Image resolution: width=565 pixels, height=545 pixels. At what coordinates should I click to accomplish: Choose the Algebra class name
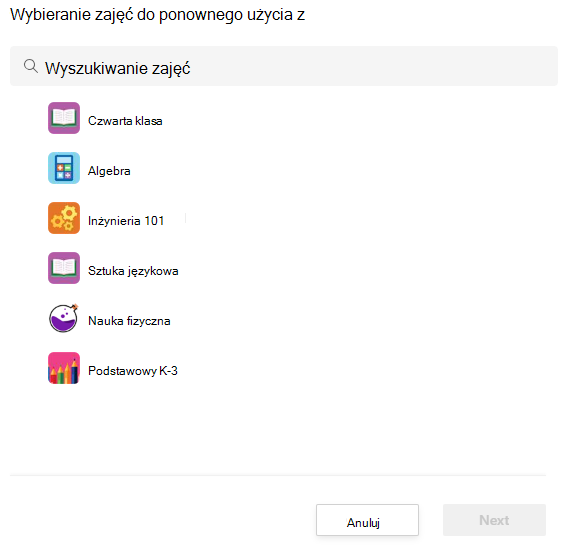click(x=109, y=171)
